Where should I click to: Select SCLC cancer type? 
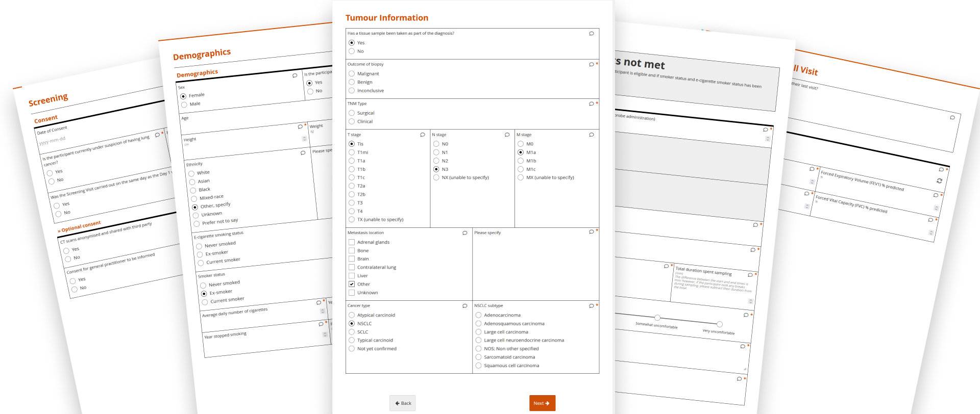[352, 332]
